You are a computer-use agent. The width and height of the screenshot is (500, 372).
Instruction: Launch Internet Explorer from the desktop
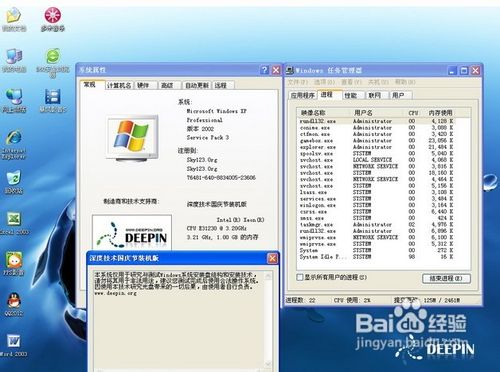(14, 145)
